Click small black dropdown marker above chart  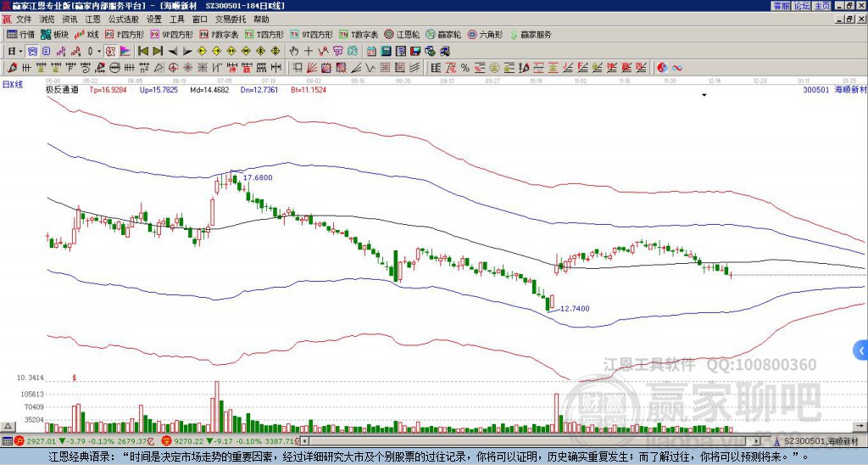click(x=704, y=95)
